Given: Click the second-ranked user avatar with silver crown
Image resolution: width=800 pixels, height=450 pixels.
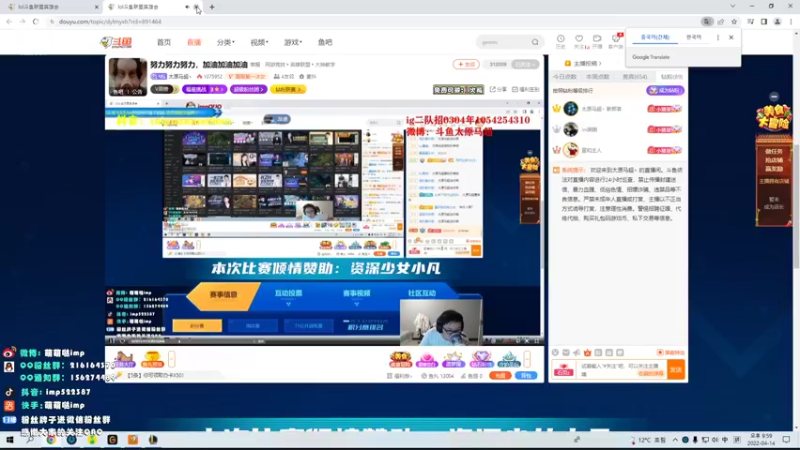Looking at the screenshot, I should pyautogui.click(x=570, y=130).
